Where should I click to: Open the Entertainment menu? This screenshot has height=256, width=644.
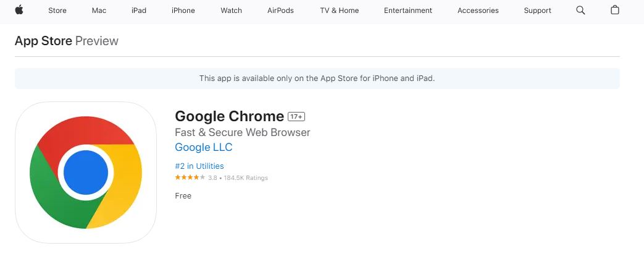[408, 11]
